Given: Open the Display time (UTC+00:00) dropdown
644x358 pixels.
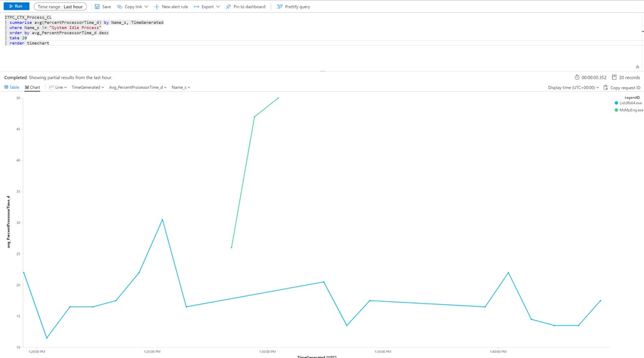Looking at the screenshot, I should point(573,88).
